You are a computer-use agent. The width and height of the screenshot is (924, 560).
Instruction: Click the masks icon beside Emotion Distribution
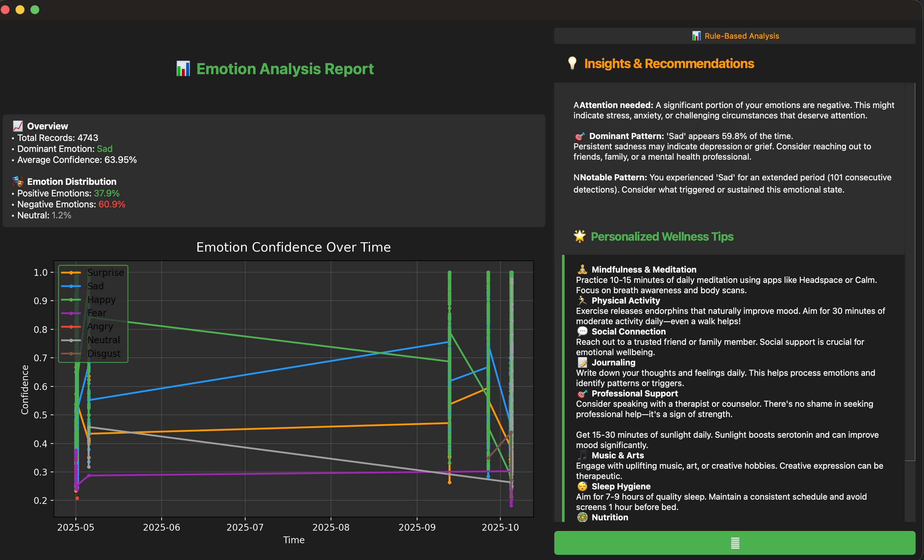(x=18, y=181)
